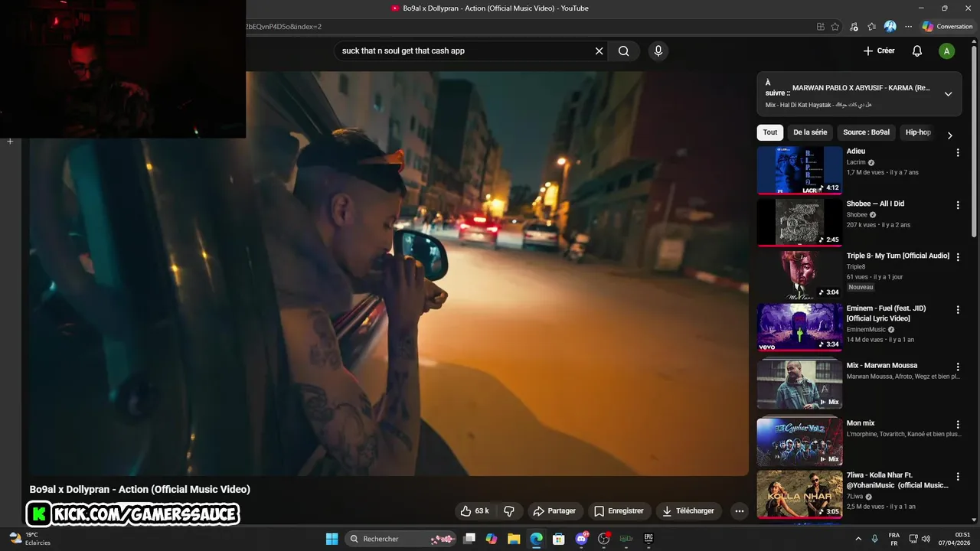This screenshot has height=551, width=980.
Task: Open Task View on taskbar
Action: point(469,539)
